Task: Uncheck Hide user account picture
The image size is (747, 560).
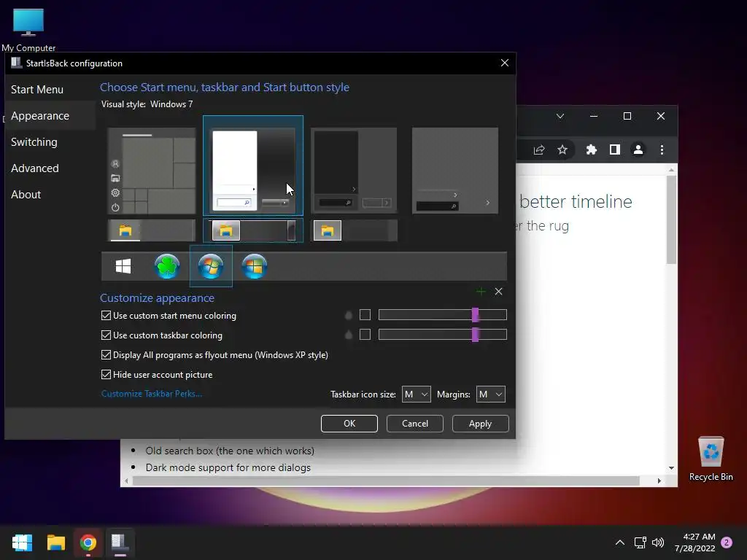Action: pos(157,374)
